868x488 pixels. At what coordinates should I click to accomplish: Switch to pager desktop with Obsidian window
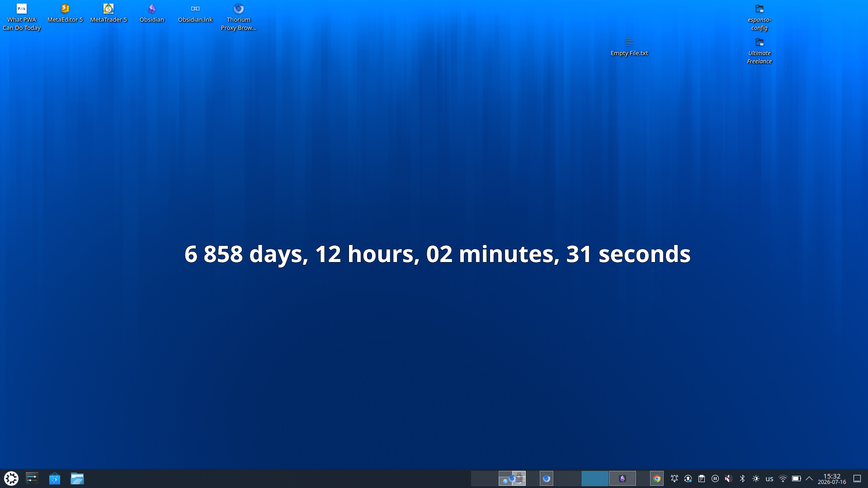623,479
